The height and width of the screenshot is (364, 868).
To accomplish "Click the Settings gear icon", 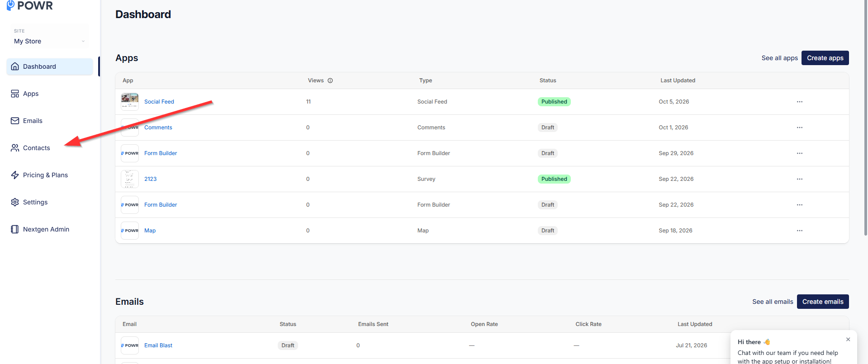I will [15, 202].
